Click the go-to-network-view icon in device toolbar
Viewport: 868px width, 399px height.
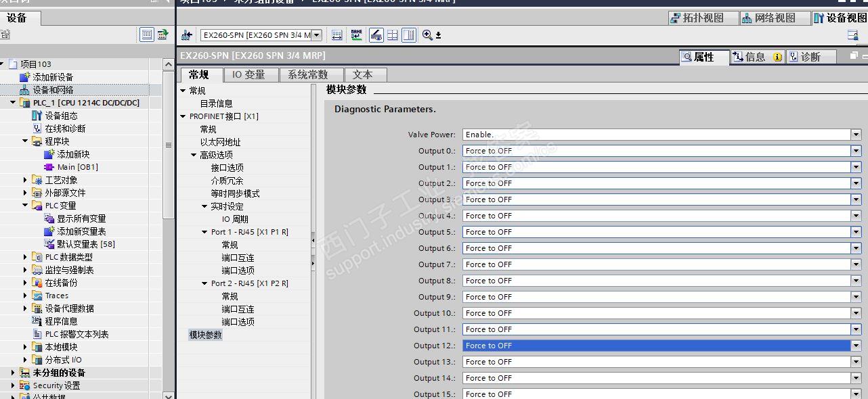point(187,34)
